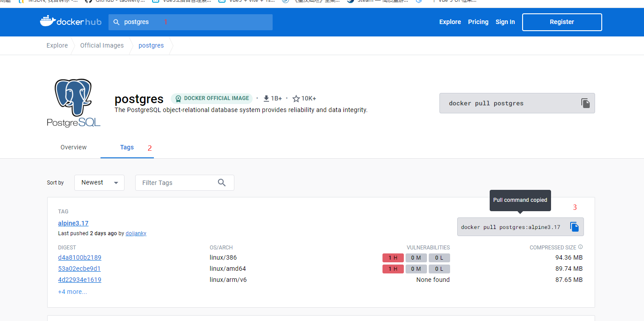644x321 pixels.
Task: Copy the alpine3.17 pull command
Action: (574, 227)
